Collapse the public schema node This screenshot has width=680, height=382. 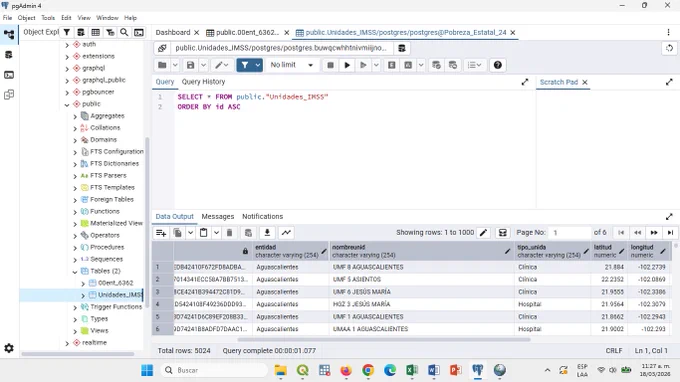point(67,104)
